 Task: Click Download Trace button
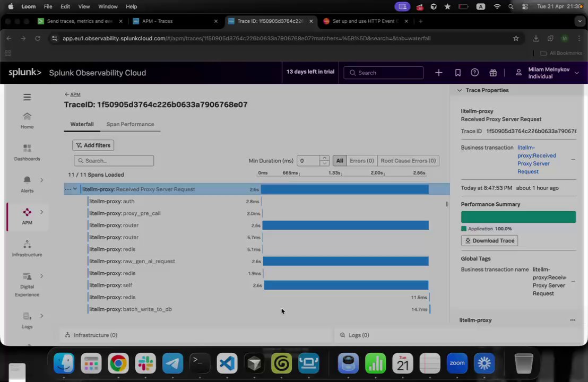489,241
